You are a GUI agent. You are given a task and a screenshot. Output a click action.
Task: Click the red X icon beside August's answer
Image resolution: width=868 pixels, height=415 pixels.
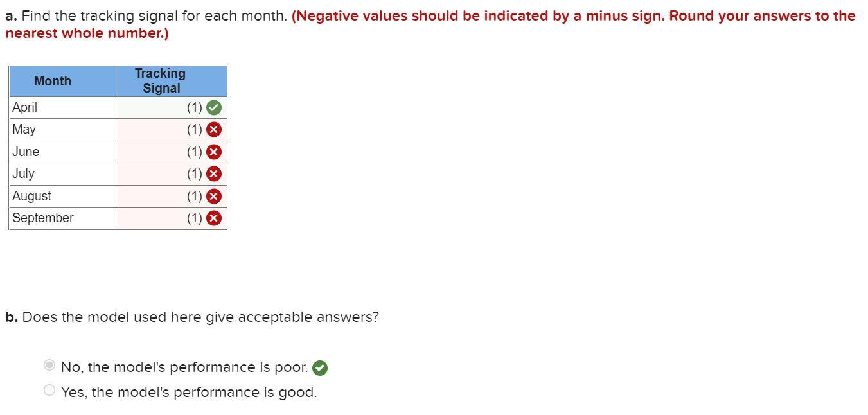(x=213, y=196)
